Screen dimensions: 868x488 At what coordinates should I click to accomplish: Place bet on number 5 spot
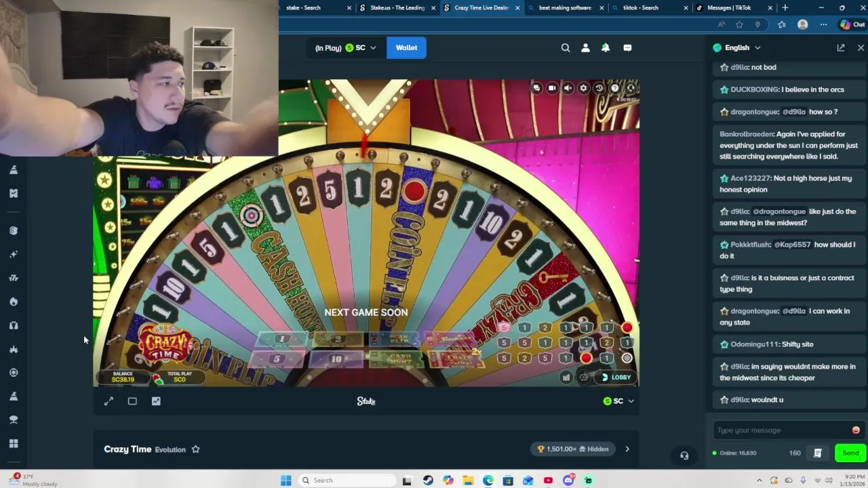[277, 359]
